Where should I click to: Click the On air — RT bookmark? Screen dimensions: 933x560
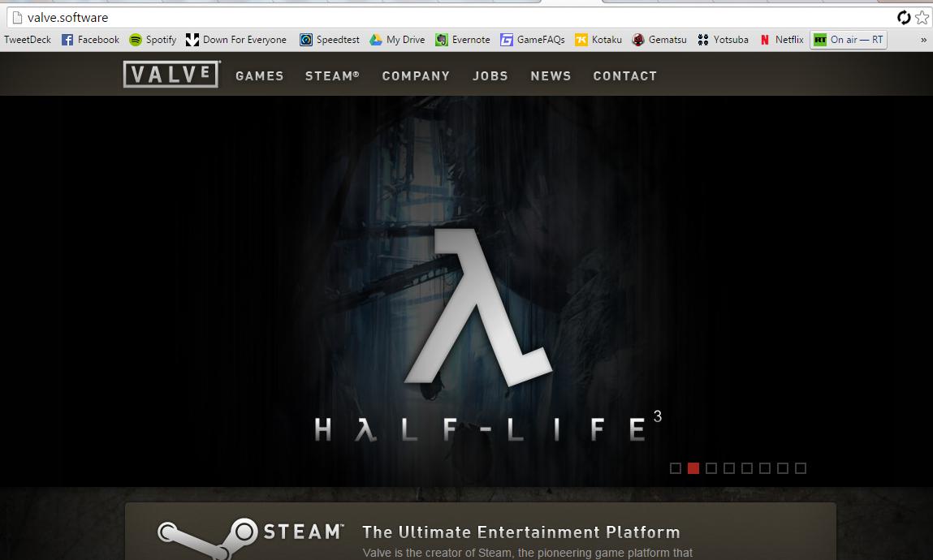tap(848, 39)
